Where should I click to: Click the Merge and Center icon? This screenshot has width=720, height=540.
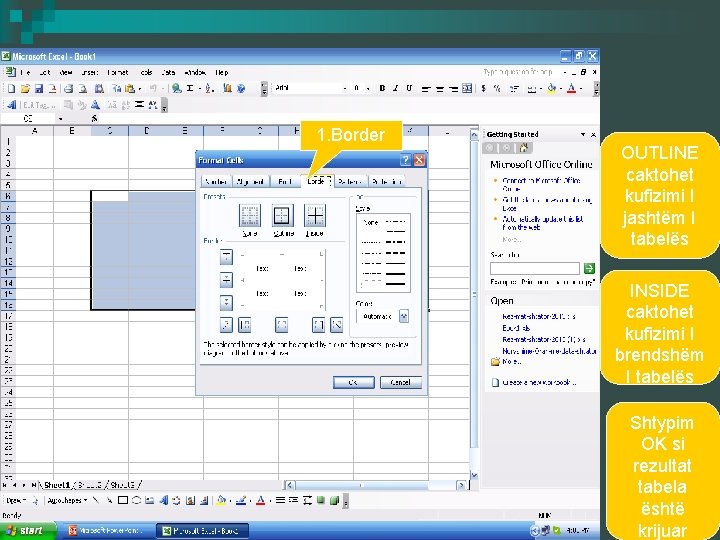click(467, 89)
